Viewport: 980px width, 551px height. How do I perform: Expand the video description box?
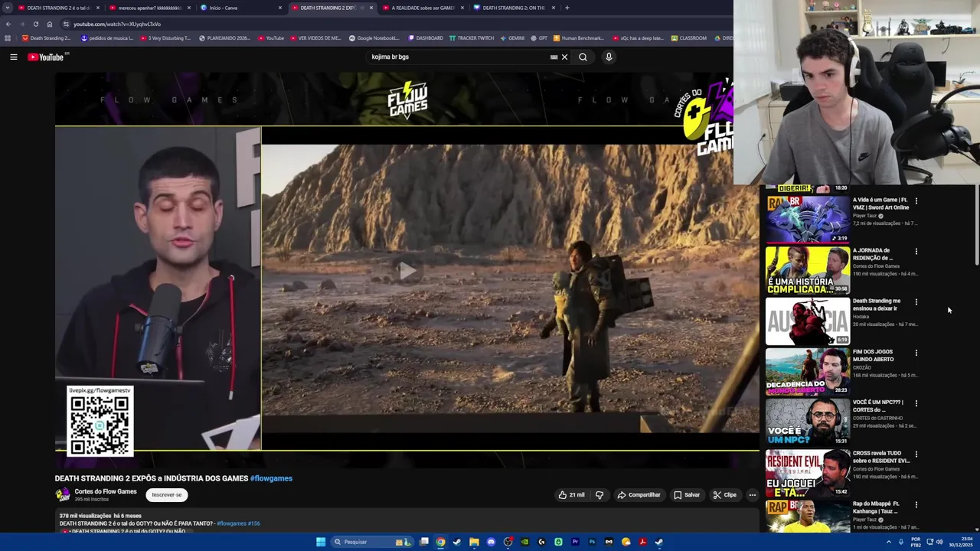coord(407,522)
